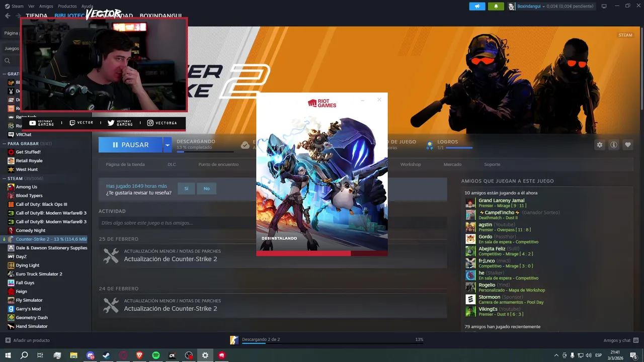Select West Hunt entry
Screen dimensions: 644x362
coord(27,169)
